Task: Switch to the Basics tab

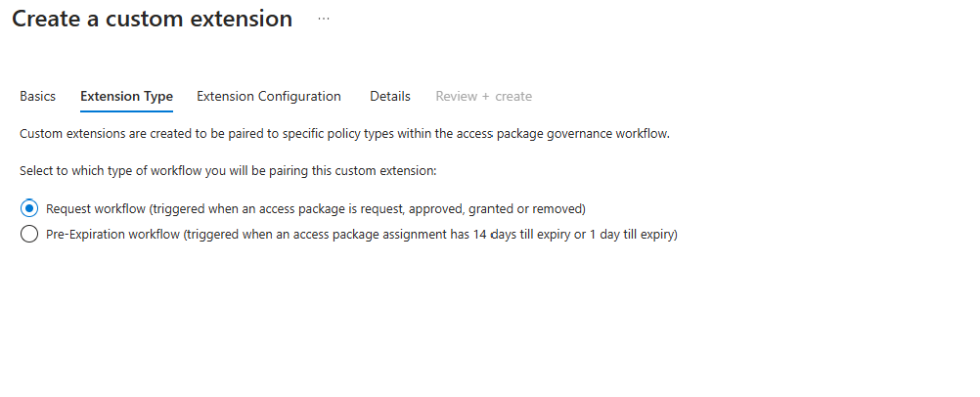Action: coord(37,96)
